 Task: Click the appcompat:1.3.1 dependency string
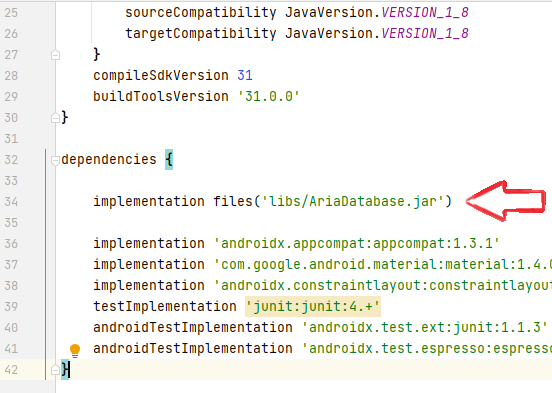[357, 243]
